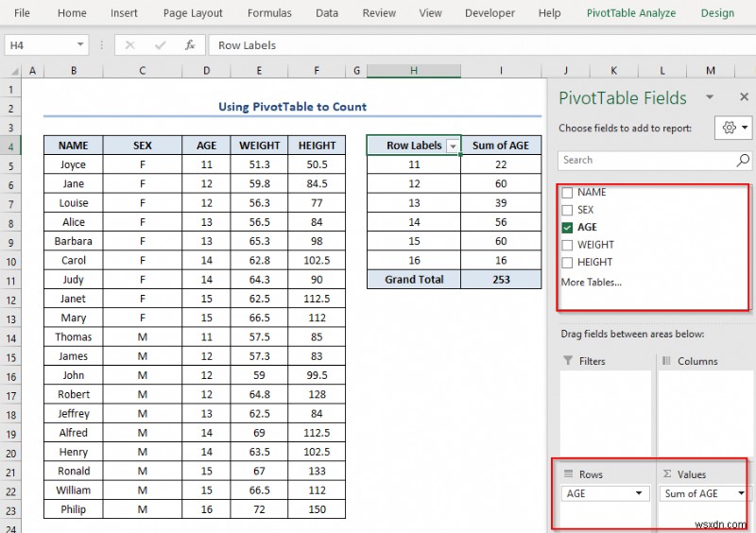Click the Grand Total label cell
The width and height of the screenshot is (756, 533).
pos(414,280)
